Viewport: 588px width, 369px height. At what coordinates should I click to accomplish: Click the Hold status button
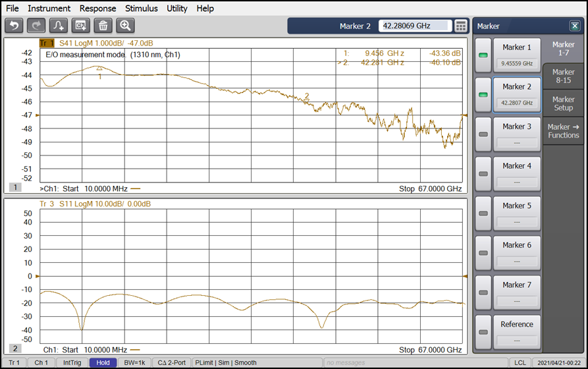coord(103,362)
